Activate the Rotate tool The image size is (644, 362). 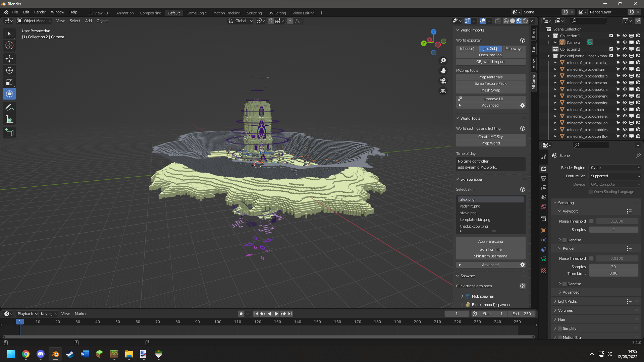[9, 70]
